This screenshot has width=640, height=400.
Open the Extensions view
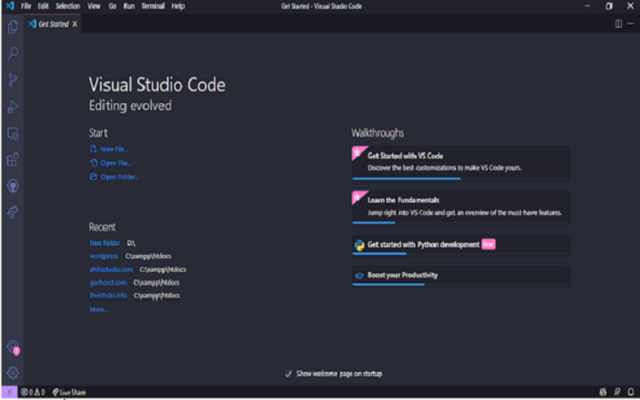coord(13,159)
